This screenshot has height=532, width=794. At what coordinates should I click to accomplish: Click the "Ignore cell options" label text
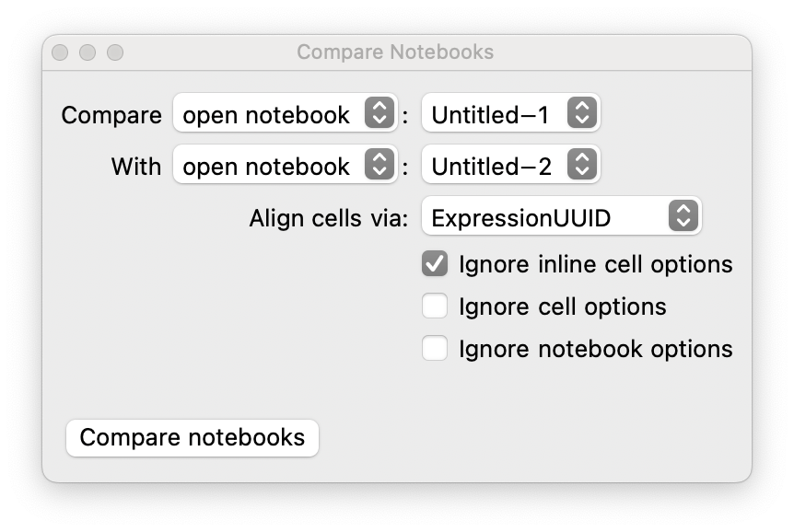[x=562, y=306]
